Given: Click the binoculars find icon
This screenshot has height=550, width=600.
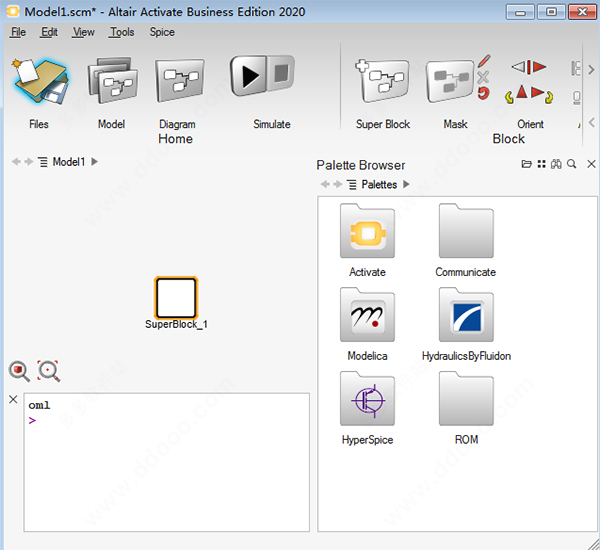Looking at the screenshot, I should pos(556,164).
